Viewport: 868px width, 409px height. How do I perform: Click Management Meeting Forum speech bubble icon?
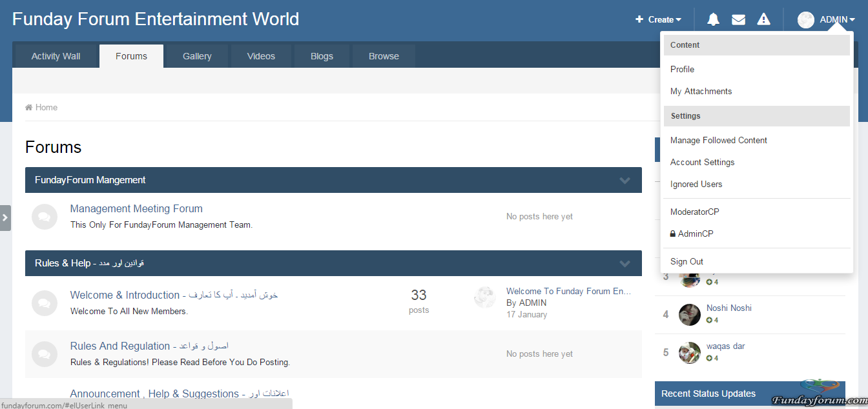[45, 217]
